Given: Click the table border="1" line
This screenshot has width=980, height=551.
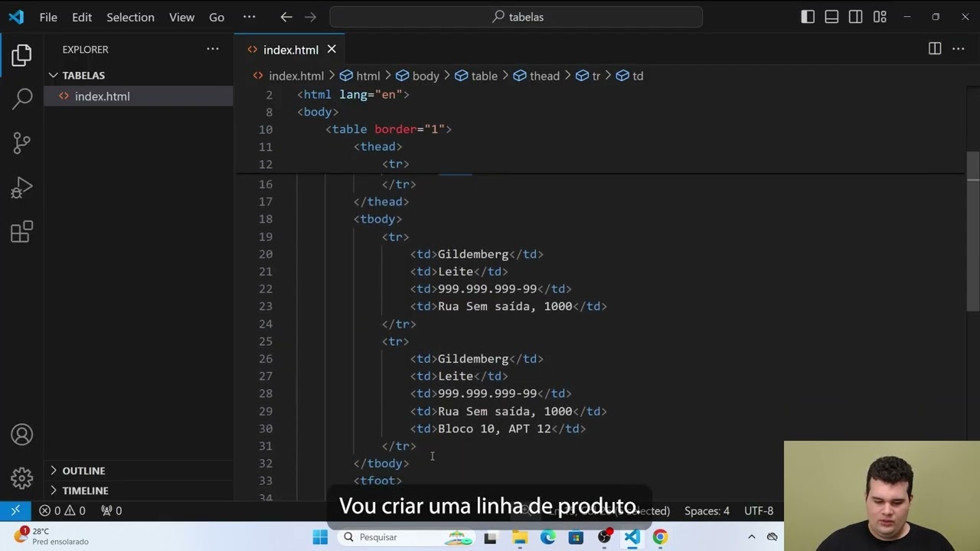Looking at the screenshot, I should (388, 129).
